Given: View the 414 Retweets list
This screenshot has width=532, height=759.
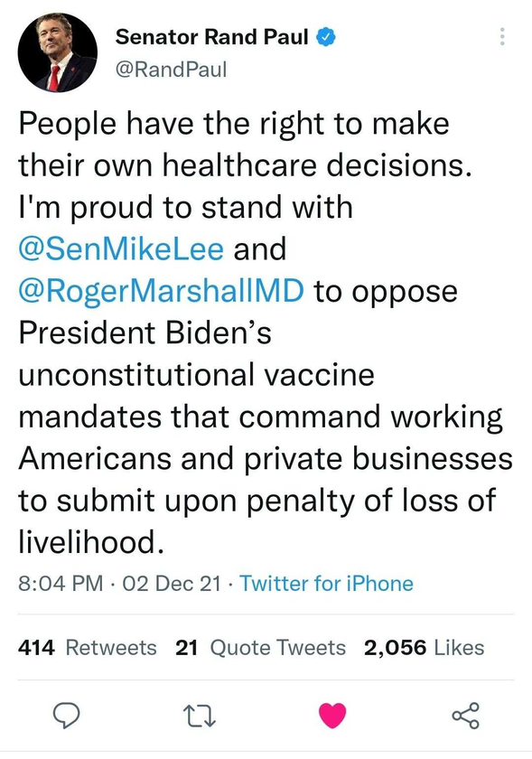Looking at the screenshot, I should pos(88,648).
